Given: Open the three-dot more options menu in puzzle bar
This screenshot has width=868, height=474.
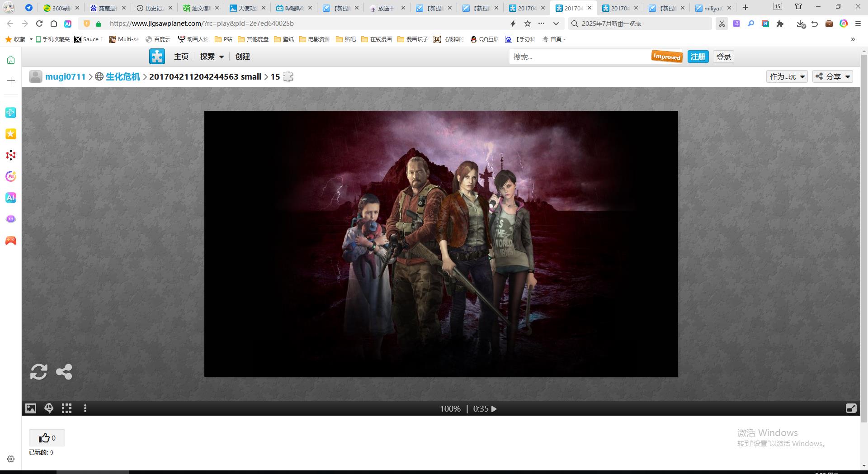Looking at the screenshot, I should (x=85, y=408).
